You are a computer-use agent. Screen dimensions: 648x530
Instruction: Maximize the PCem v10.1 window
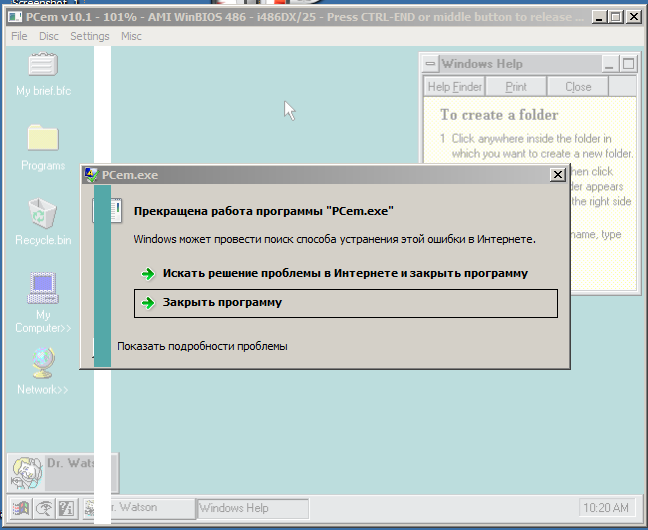616,17
